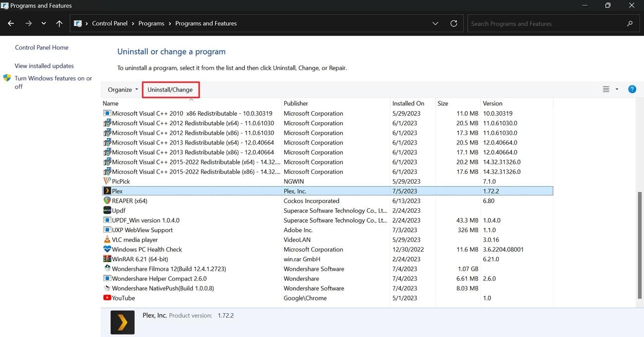644x337 pixels.
Task: Click the Uninstall/Change button
Action: tap(170, 90)
